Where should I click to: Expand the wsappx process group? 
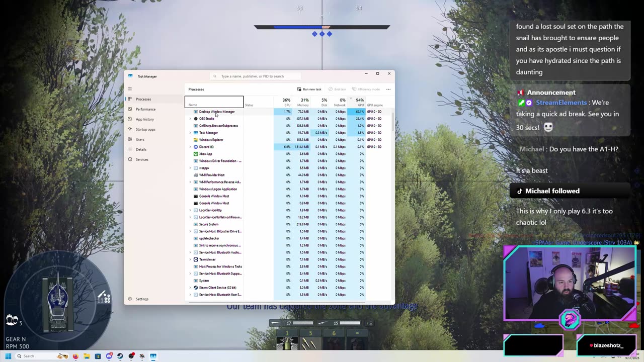[190, 168]
